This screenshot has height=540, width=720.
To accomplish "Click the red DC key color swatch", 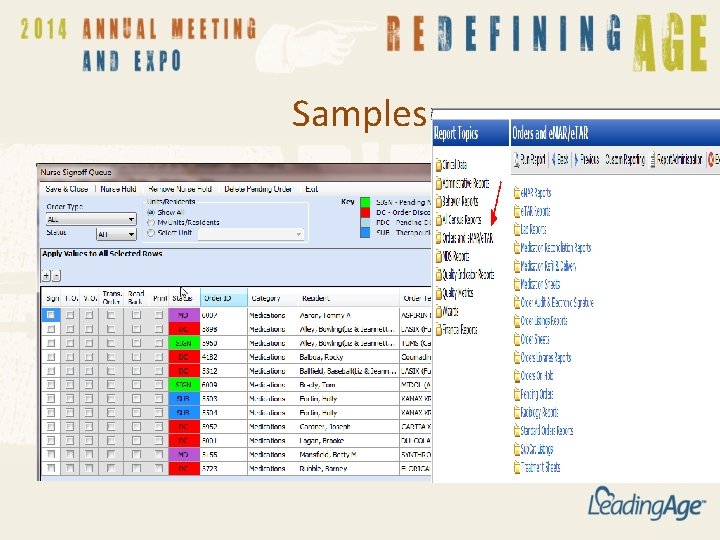I will (365, 212).
